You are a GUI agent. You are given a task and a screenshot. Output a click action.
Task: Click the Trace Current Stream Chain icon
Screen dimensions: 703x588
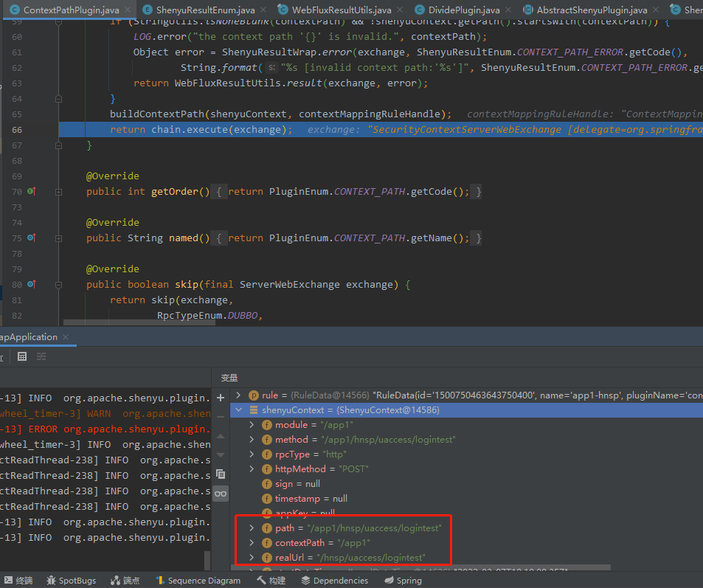pyautogui.click(x=41, y=356)
